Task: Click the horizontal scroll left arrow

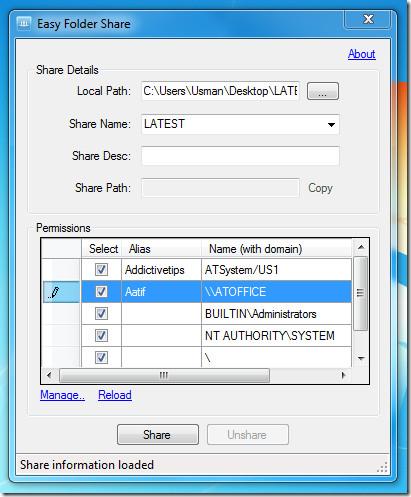Action: [x=49, y=376]
